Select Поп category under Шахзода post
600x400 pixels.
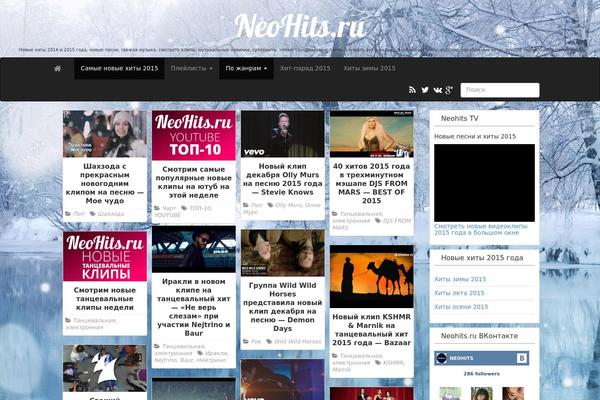tap(79, 214)
